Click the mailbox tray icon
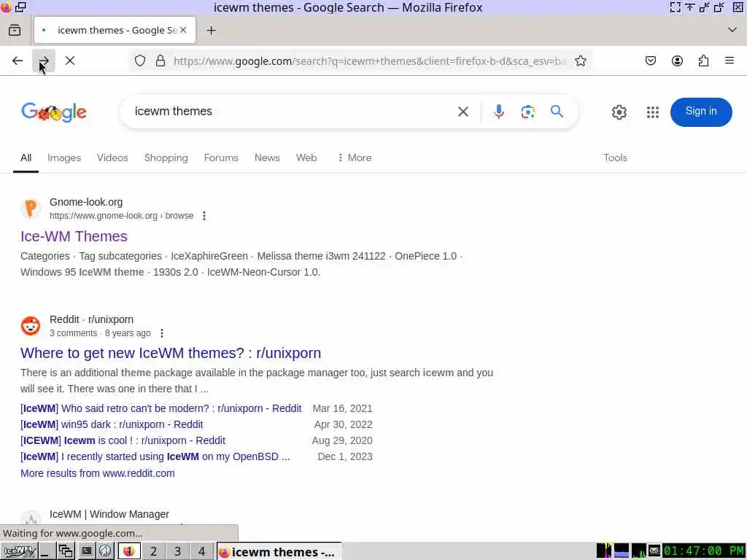The width and height of the screenshot is (747, 560). (x=654, y=551)
